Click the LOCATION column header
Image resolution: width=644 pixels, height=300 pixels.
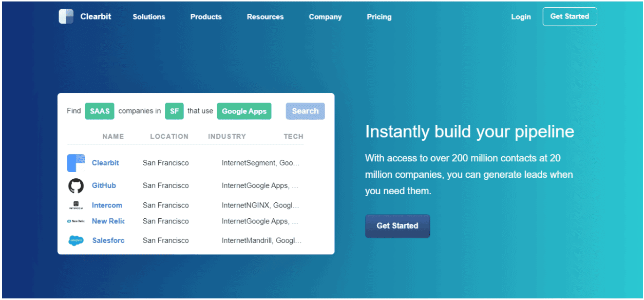point(169,137)
